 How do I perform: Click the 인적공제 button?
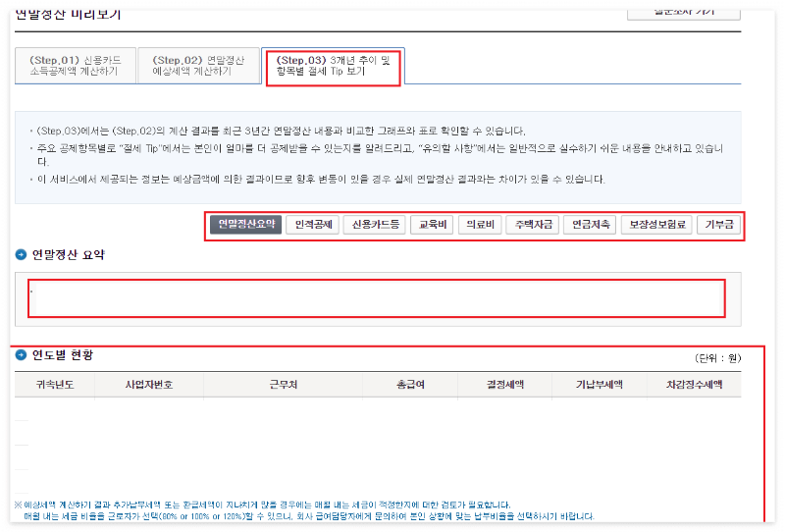pyautogui.click(x=313, y=225)
